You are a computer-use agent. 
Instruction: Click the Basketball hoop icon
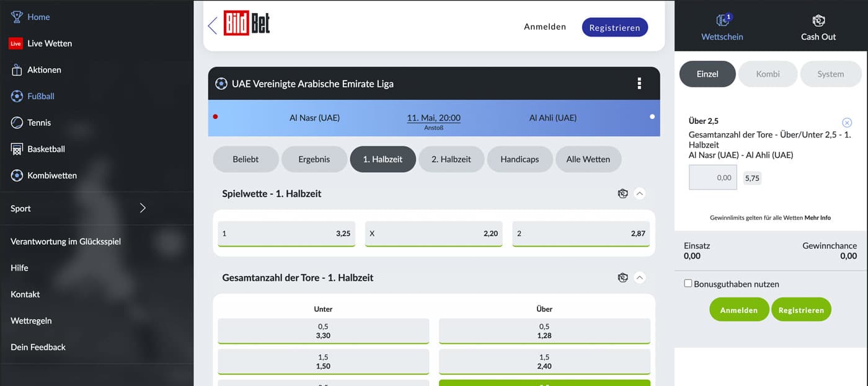pyautogui.click(x=17, y=149)
